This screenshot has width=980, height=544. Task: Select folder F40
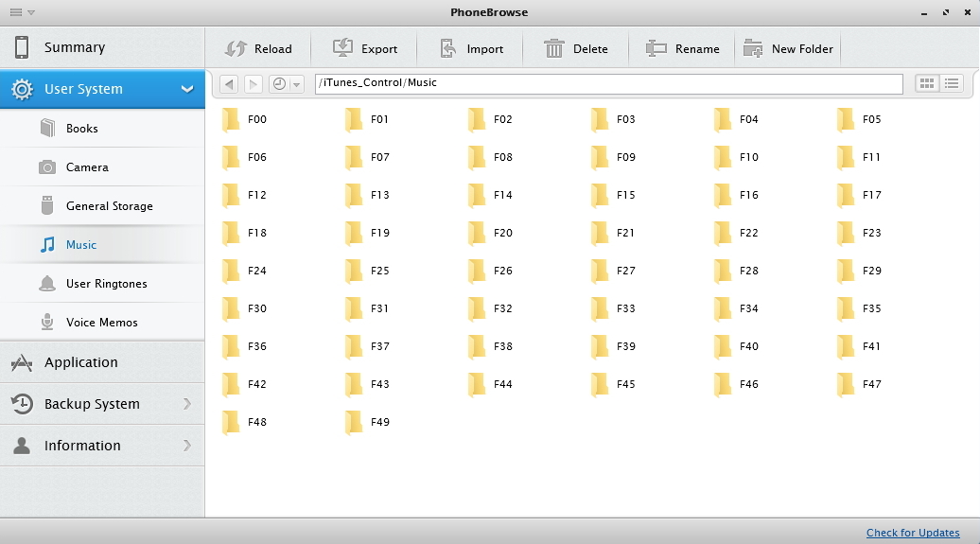click(736, 345)
